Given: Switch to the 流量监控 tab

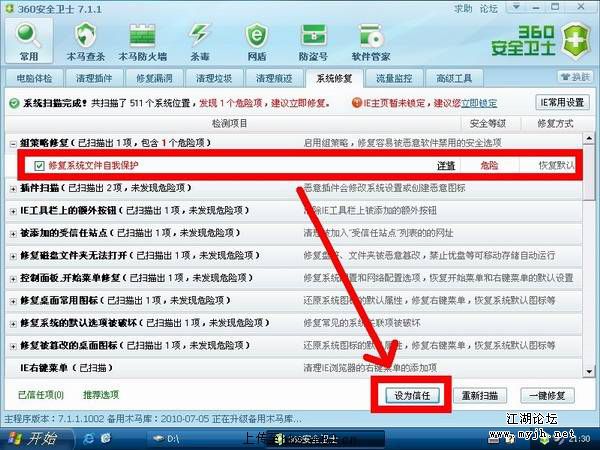Looking at the screenshot, I should click(x=394, y=78).
